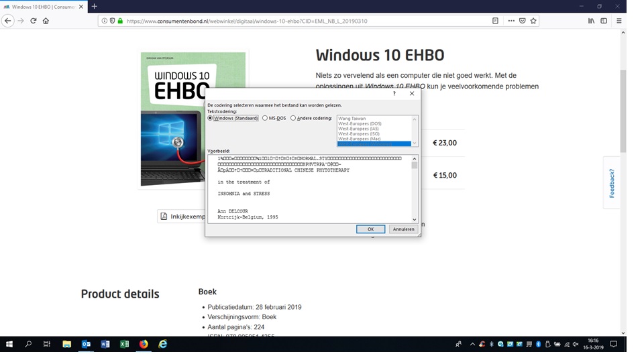Viewport: 644px width, 362px height.
Task: Select highlighted West-Europees (Windows) entry
Action: pyautogui.click(x=374, y=144)
